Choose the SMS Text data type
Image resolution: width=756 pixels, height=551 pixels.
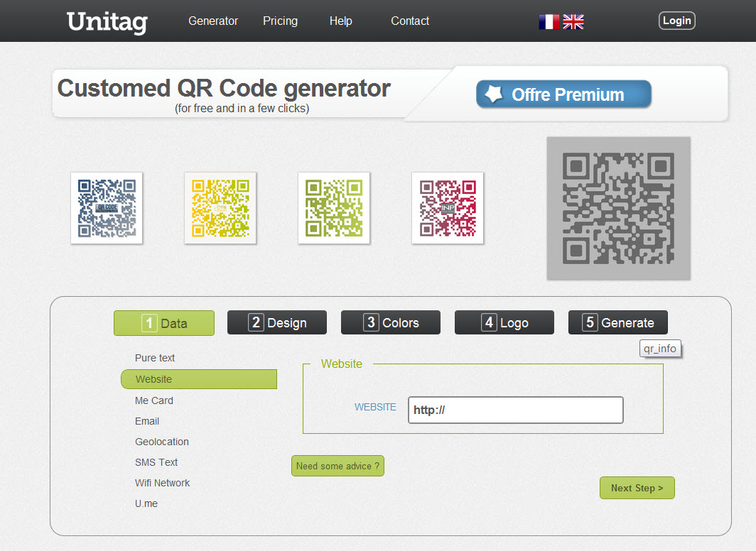(x=156, y=462)
